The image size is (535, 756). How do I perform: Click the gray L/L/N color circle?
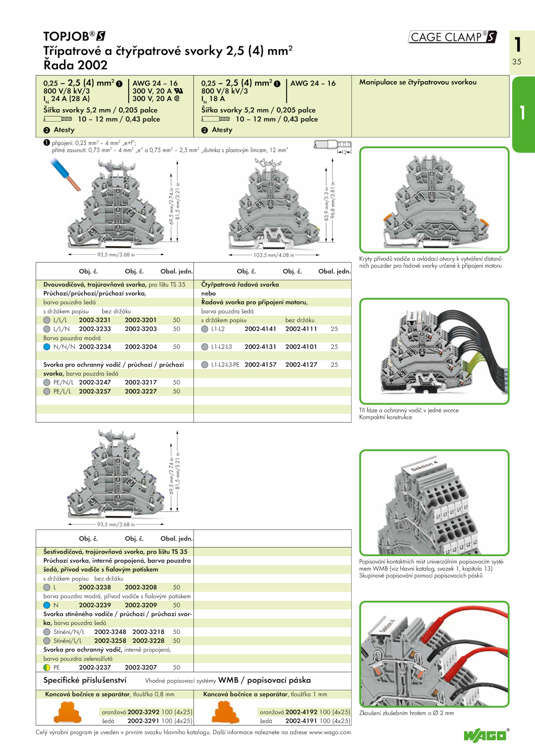click(x=47, y=329)
